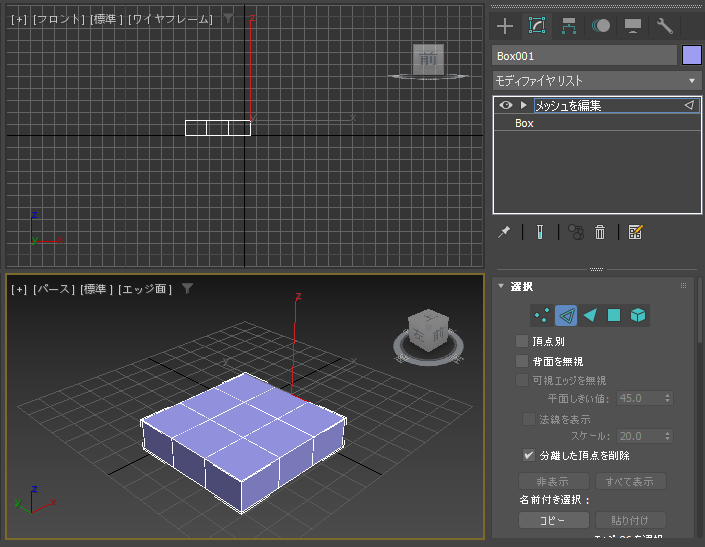Open Configure Modifier Sets icon
This screenshot has height=547, width=705.
coord(635,232)
